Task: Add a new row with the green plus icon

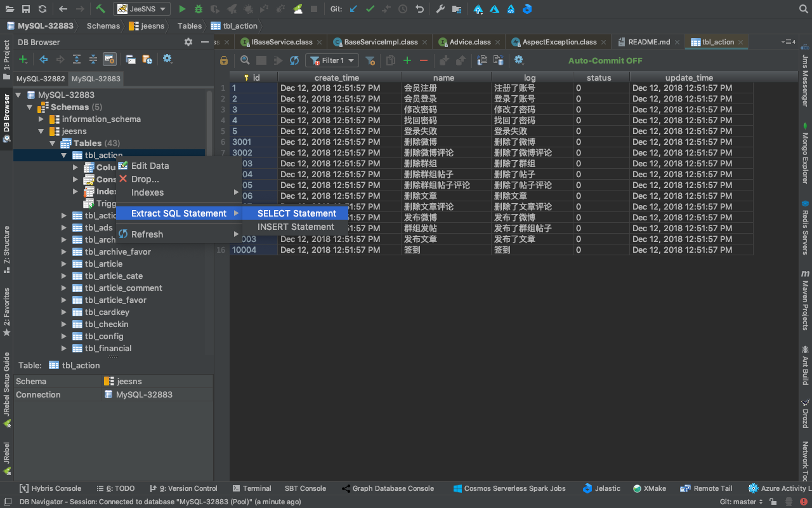Action: click(x=407, y=60)
